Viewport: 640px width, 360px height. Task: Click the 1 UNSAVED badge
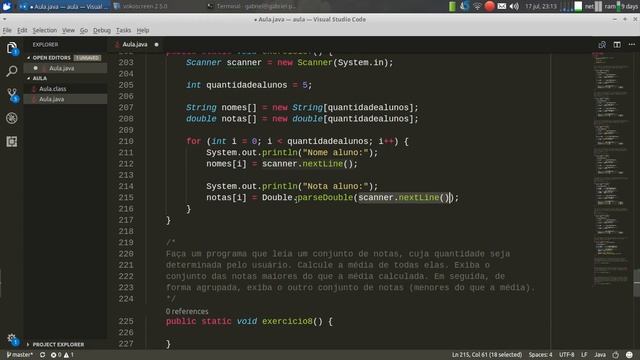(x=87, y=58)
